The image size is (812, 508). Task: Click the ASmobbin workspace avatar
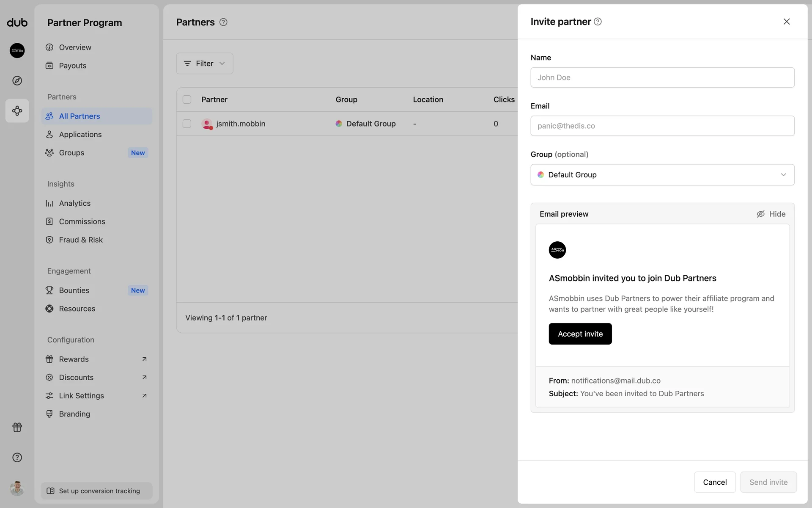click(x=17, y=50)
